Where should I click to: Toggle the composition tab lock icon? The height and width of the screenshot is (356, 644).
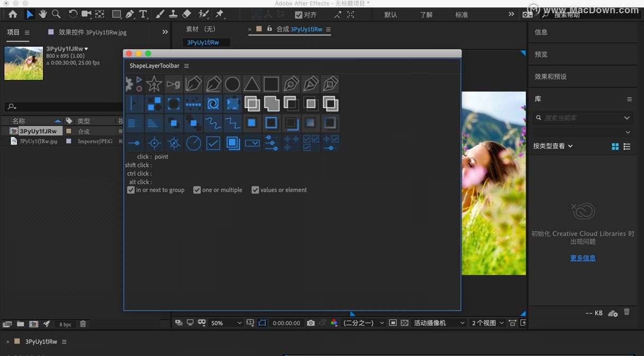(270, 29)
